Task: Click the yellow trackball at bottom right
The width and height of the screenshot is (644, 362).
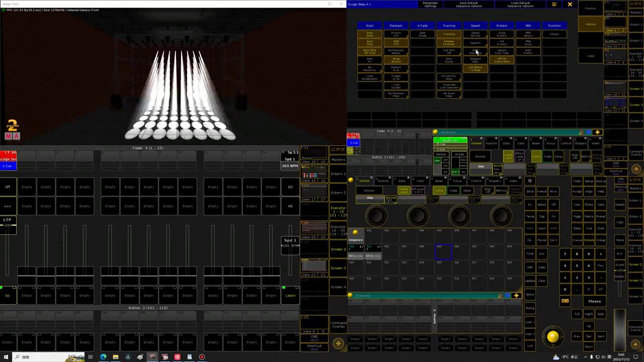Action: pos(552,337)
